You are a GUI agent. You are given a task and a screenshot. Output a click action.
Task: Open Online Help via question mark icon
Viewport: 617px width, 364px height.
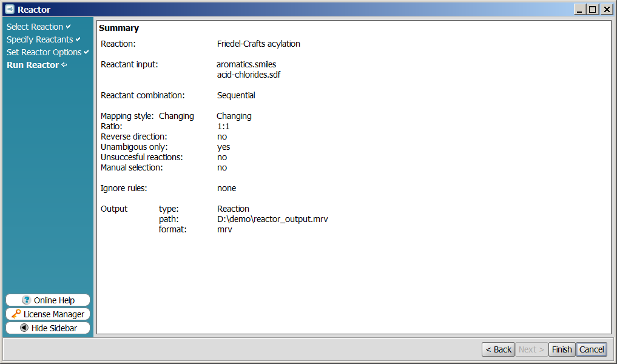pyautogui.click(x=26, y=300)
